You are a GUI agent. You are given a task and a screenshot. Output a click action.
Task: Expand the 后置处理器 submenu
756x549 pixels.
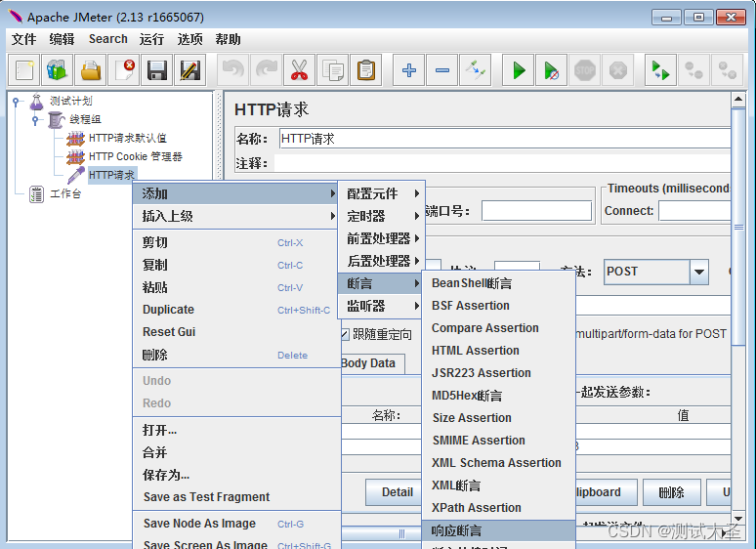coord(381,261)
